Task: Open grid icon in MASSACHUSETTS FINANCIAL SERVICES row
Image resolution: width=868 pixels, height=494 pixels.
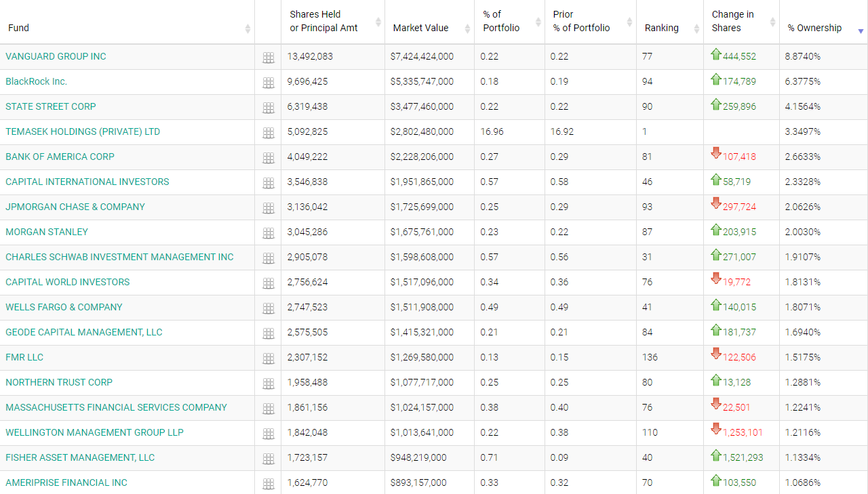Action: (x=269, y=409)
